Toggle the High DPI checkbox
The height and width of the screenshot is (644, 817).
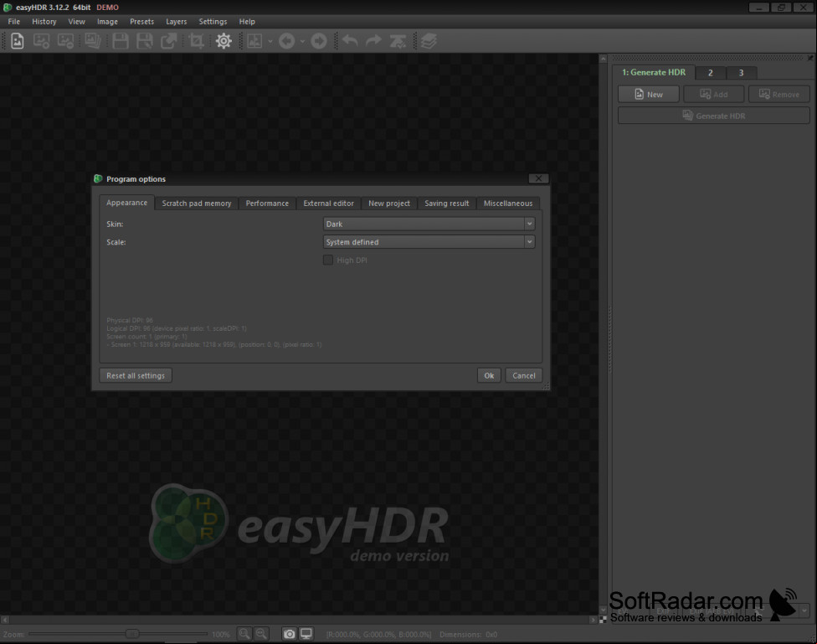328,260
